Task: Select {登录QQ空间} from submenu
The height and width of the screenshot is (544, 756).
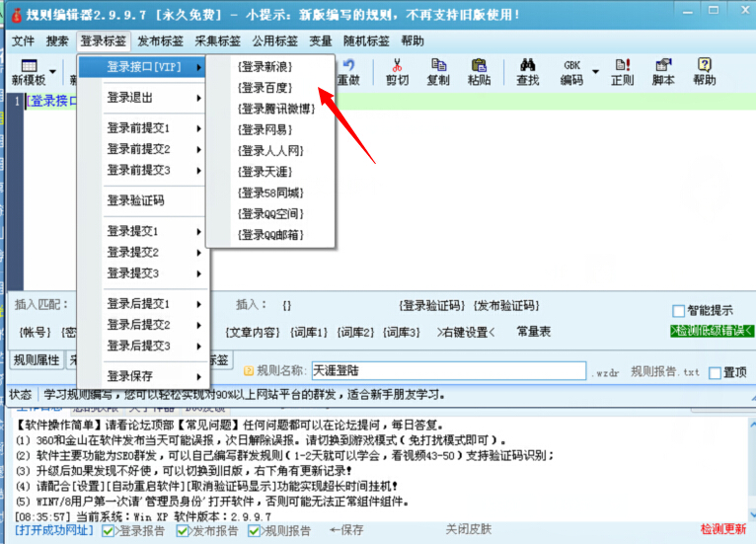Action: point(271,213)
